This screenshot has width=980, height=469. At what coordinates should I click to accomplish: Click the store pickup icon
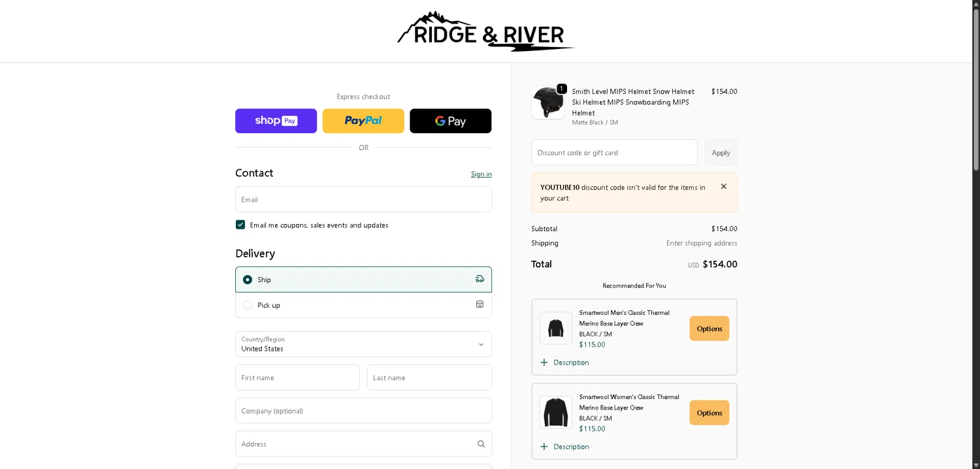pos(480,304)
